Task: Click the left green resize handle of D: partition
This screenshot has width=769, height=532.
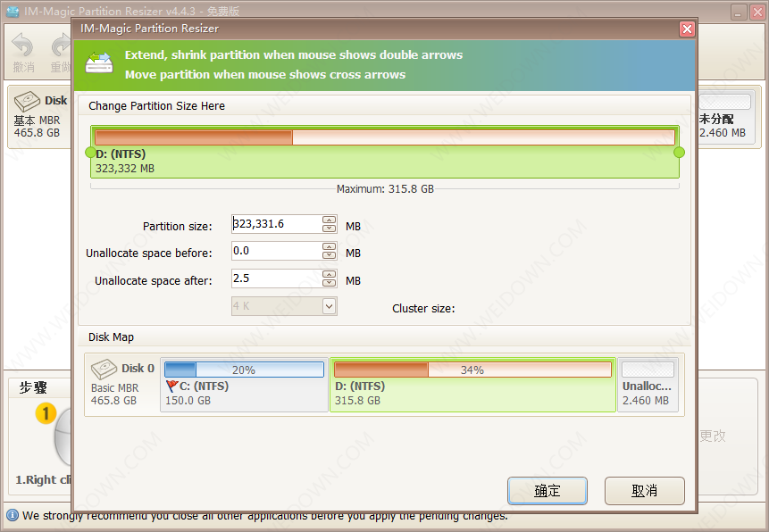Action: coord(90,153)
